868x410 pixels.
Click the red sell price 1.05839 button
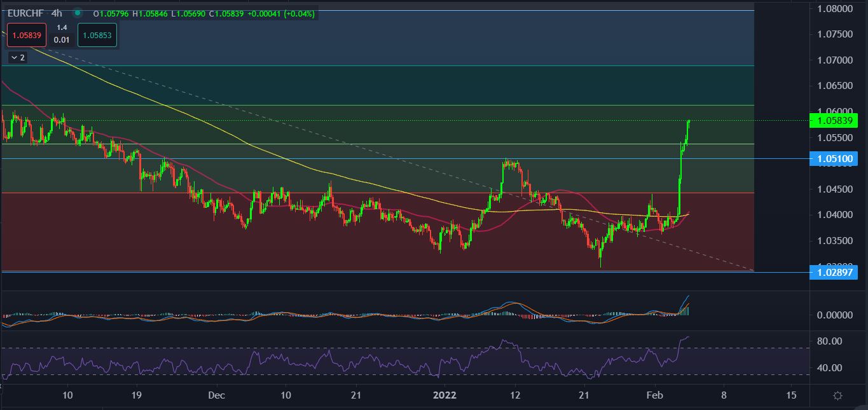(27, 35)
